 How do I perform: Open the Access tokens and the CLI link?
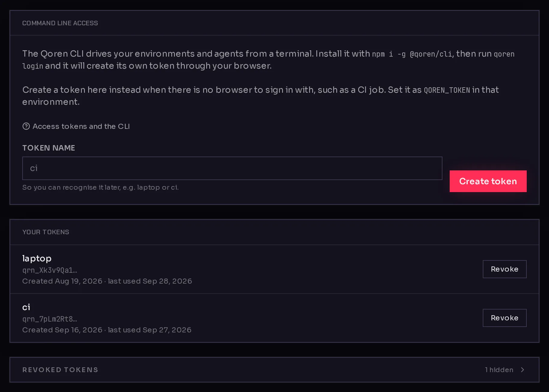(81, 126)
